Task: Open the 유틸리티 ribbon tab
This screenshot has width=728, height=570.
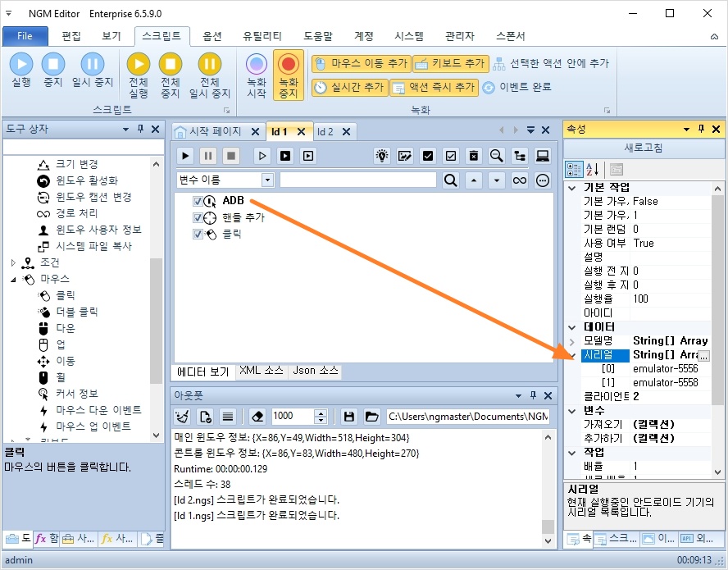Action: coord(262,36)
